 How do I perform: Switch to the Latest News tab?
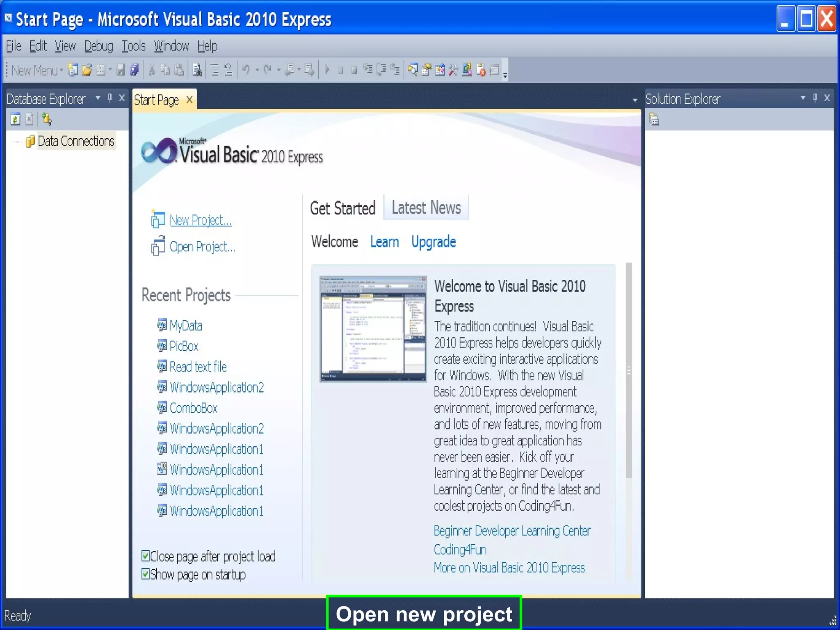point(426,208)
